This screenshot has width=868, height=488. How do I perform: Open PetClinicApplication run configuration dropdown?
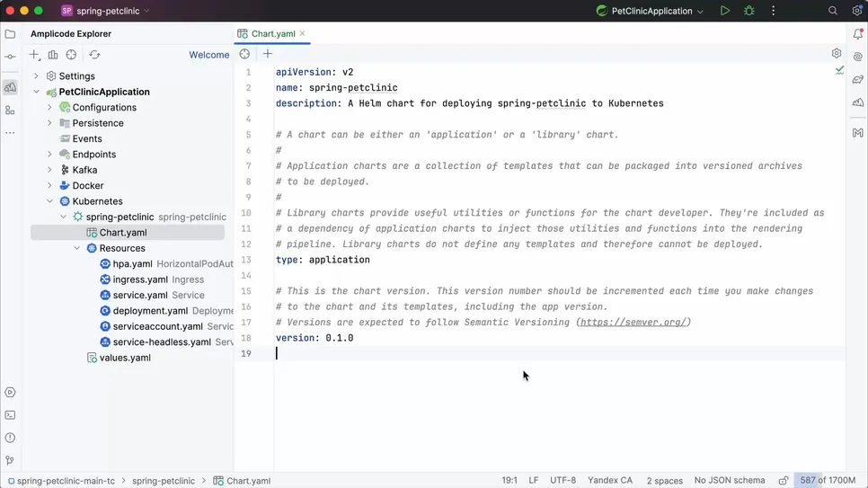(x=650, y=11)
